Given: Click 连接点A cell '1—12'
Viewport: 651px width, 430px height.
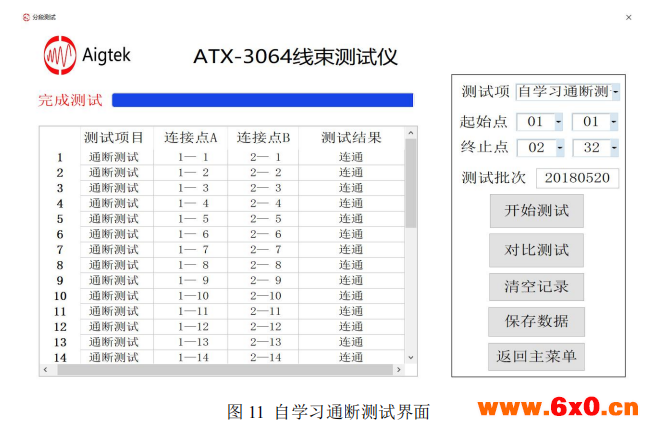Looking at the screenshot, I should [193, 327].
